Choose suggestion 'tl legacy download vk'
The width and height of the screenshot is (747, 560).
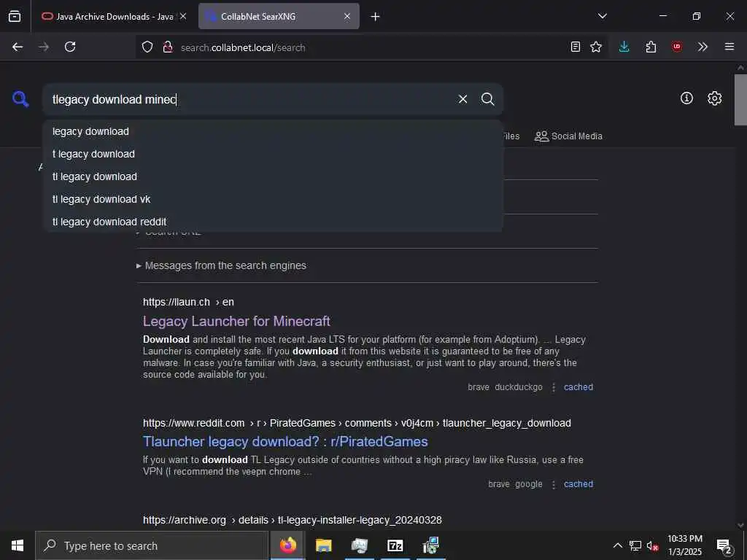273,199
